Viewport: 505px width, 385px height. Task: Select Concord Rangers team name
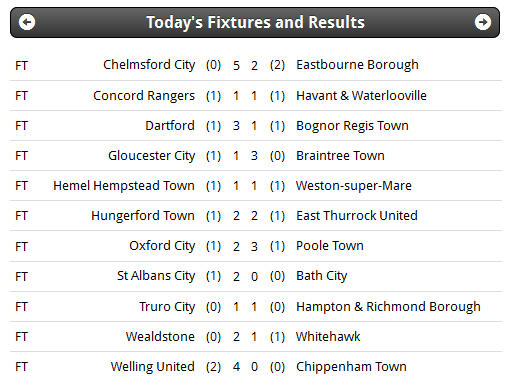pos(144,96)
